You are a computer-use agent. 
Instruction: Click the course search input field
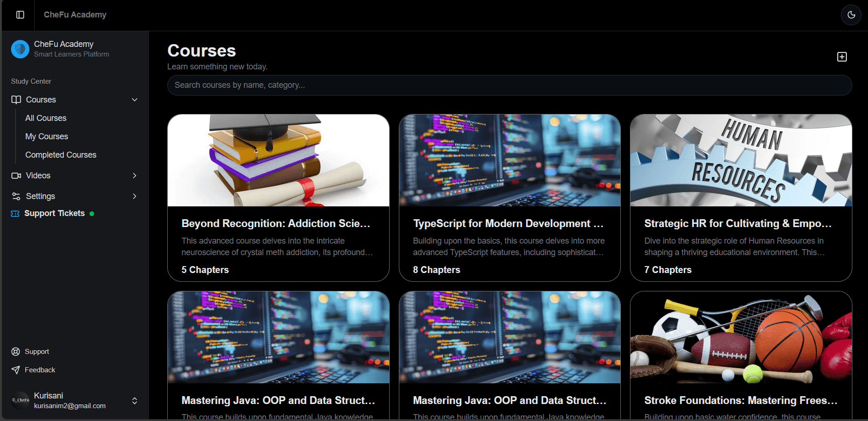[510, 85]
